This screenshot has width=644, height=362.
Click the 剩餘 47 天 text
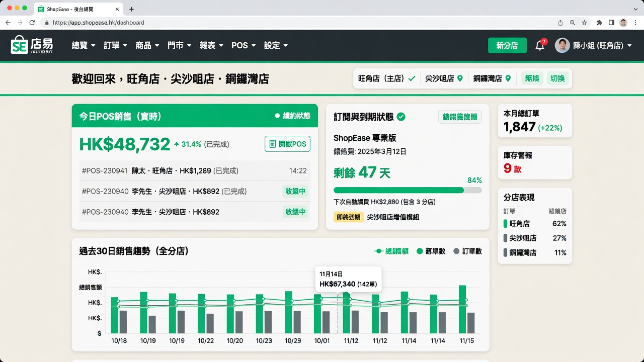click(x=362, y=172)
